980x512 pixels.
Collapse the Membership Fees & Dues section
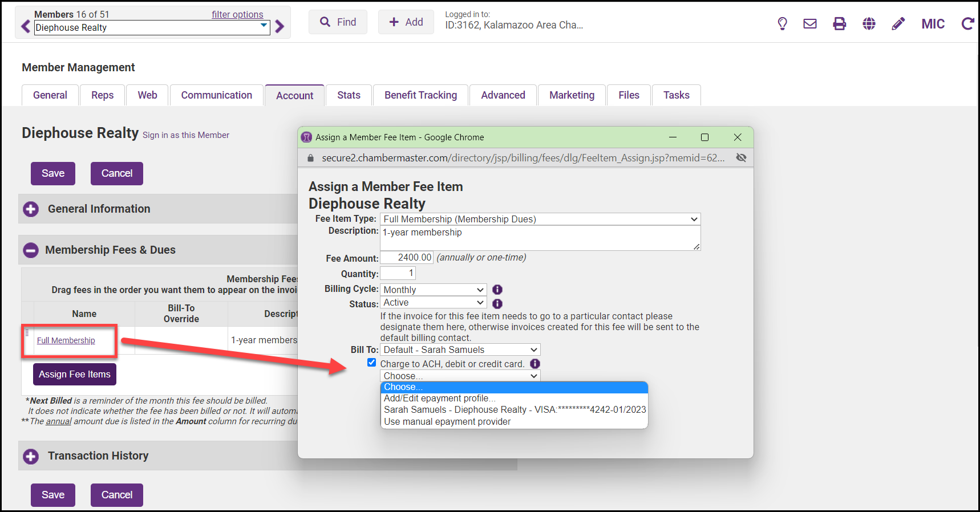click(31, 250)
